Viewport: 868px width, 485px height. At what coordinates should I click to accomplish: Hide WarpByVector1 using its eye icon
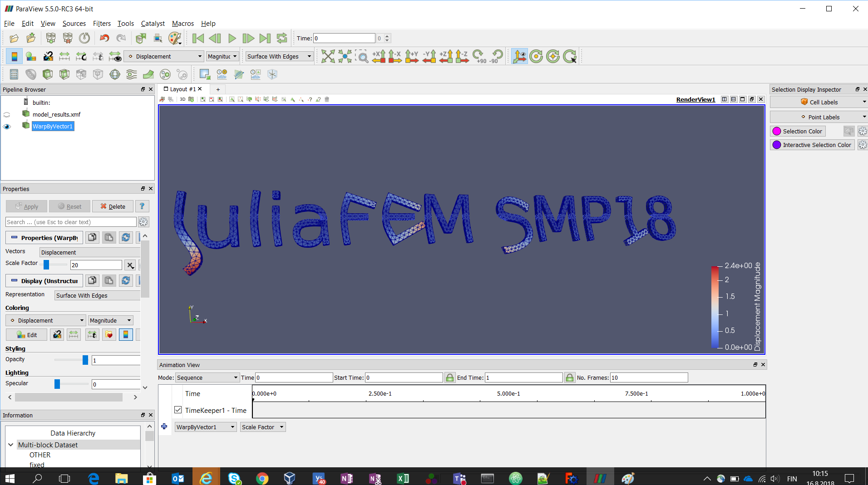pos(7,127)
